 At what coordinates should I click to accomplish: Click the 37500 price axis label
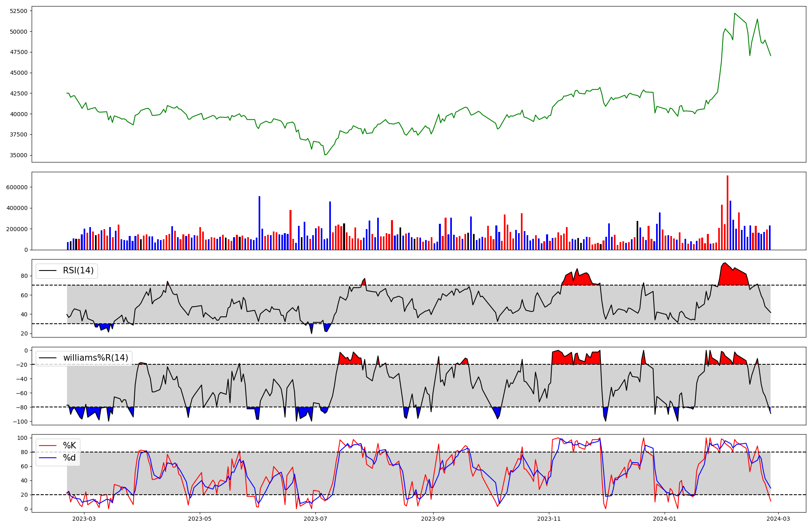[18, 134]
